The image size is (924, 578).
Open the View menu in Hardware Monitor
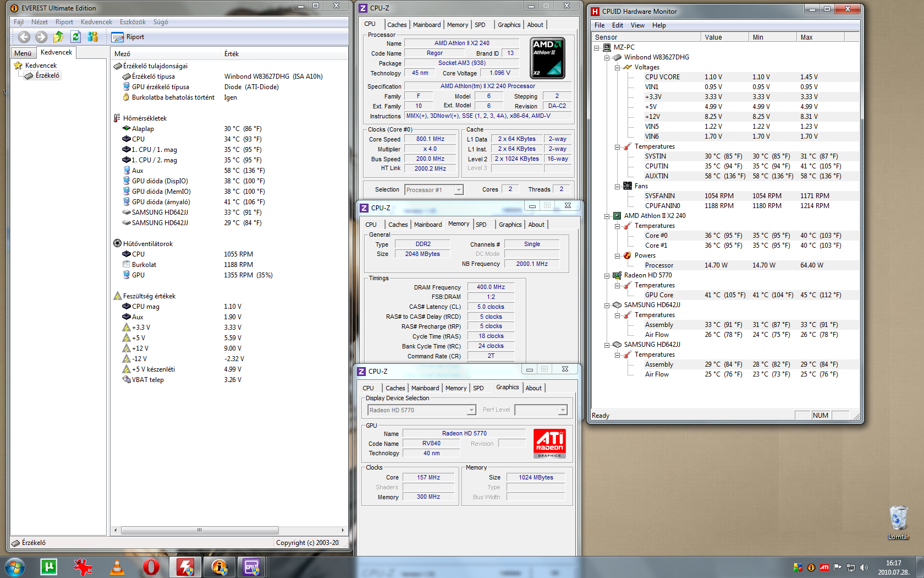click(637, 25)
